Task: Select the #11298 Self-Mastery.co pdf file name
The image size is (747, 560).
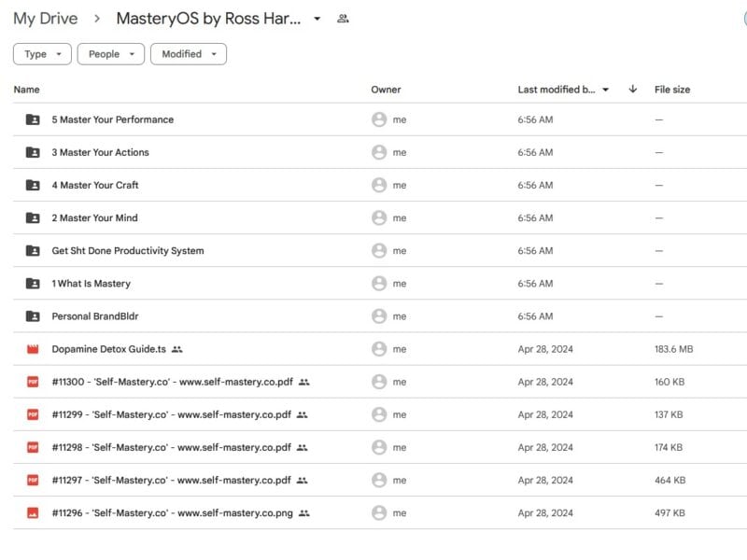Action: [x=172, y=448]
